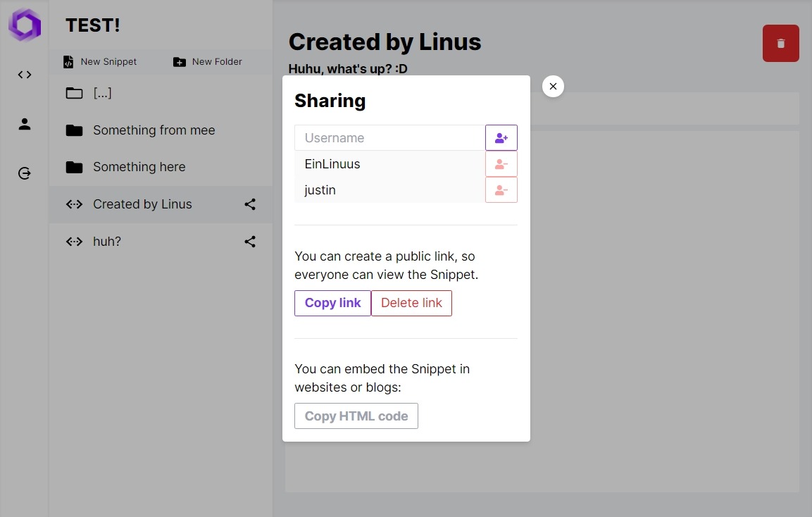The width and height of the screenshot is (812, 517).
Task: Click the add user icon beside Username field
Action: point(501,137)
